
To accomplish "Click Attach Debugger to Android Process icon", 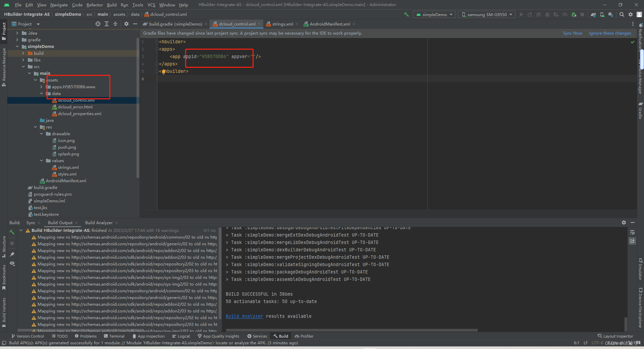I will click(x=574, y=14).
